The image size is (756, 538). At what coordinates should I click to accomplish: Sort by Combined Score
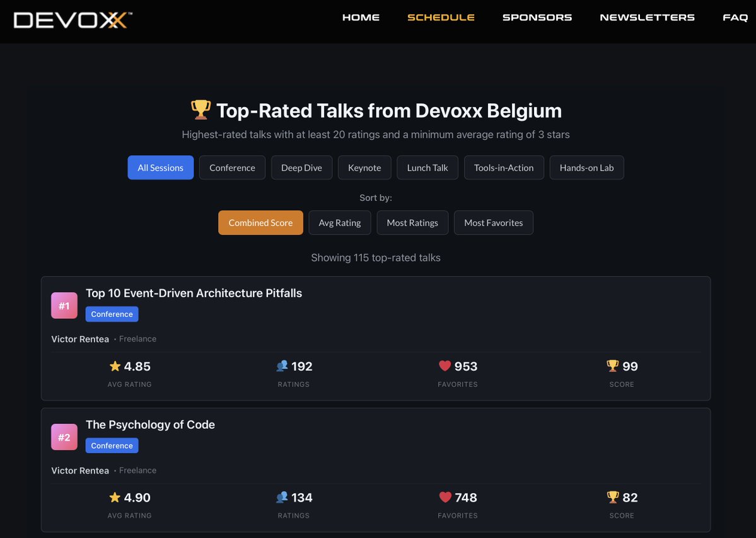pyautogui.click(x=260, y=222)
